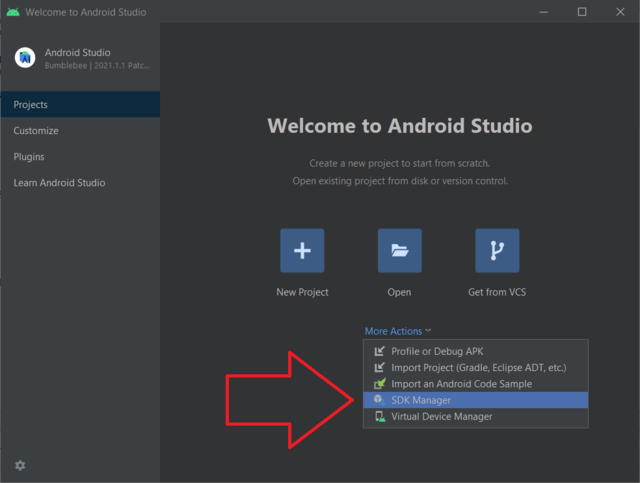This screenshot has width=640, height=483.
Task: Maximize the Welcome window
Action: pos(582,12)
